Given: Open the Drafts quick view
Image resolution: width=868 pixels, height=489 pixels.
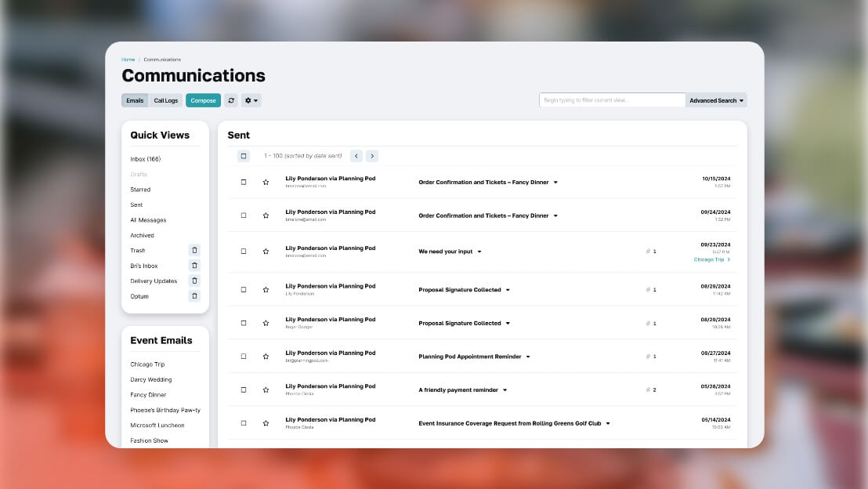Looking at the screenshot, I should point(139,175).
